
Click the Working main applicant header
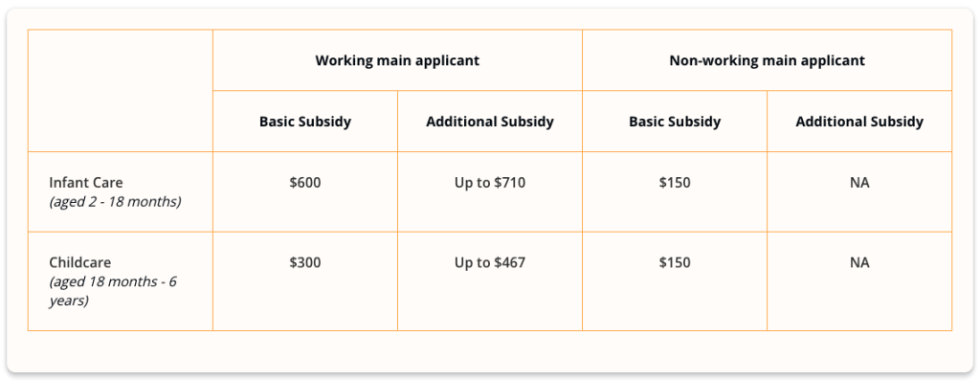[x=397, y=60]
